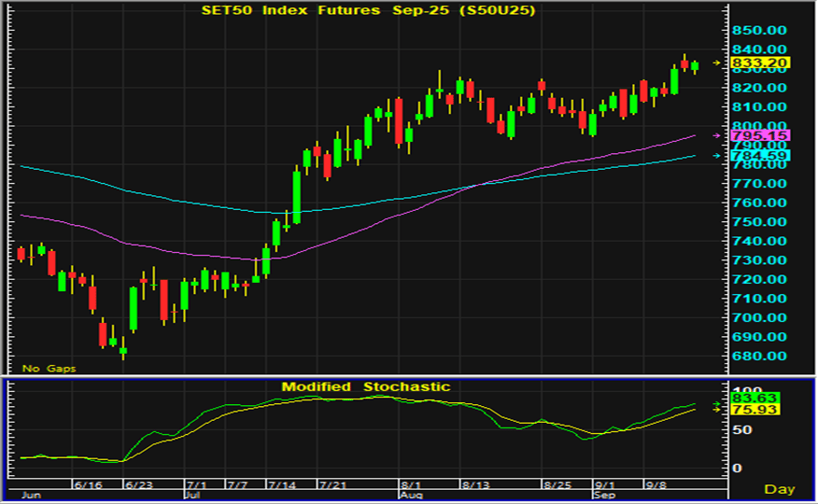The width and height of the screenshot is (818, 504).
Task: Click the cyan arrow beside the 784.59 label
Action: pos(717,155)
